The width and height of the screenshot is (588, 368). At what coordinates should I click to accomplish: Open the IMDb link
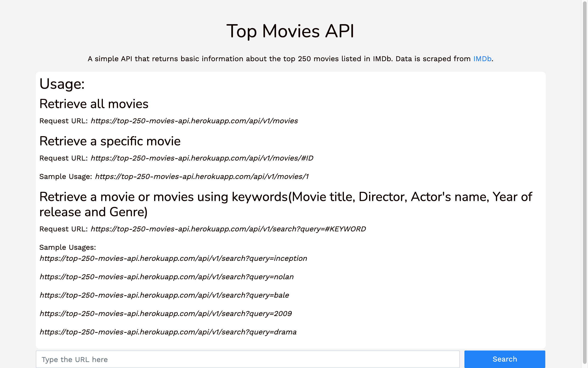coord(482,59)
